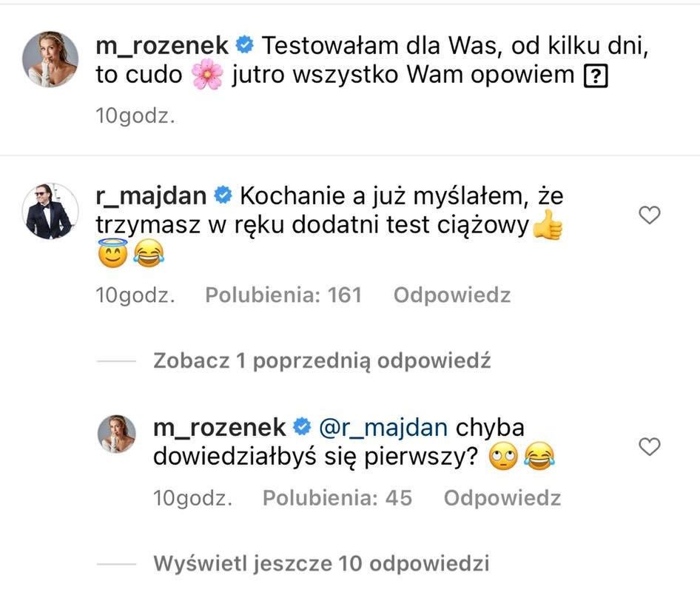The height and width of the screenshot is (601, 700).
Task: Click Odpowiedz under m_rozenek's reply
Action: [502, 498]
